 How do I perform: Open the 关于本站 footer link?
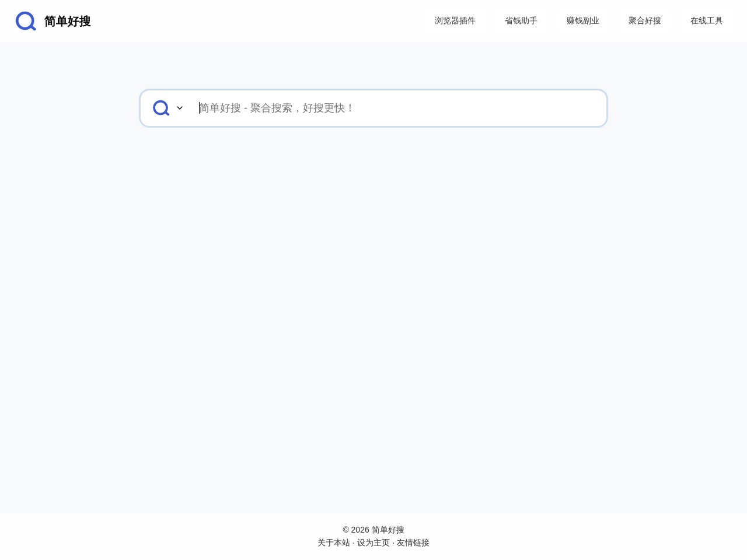pos(334,542)
